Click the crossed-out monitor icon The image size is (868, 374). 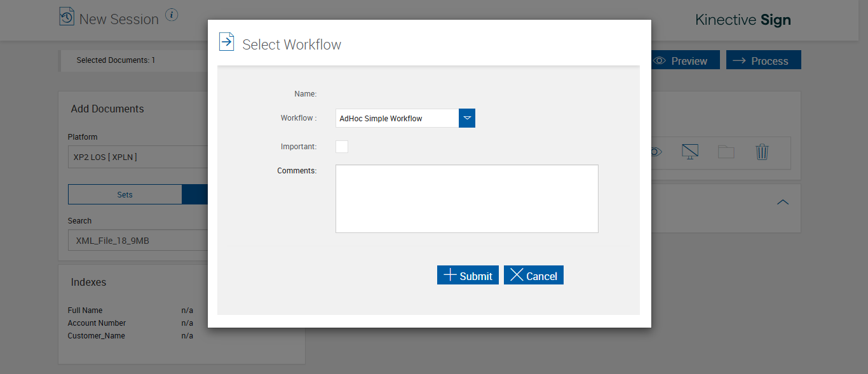point(690,152)
